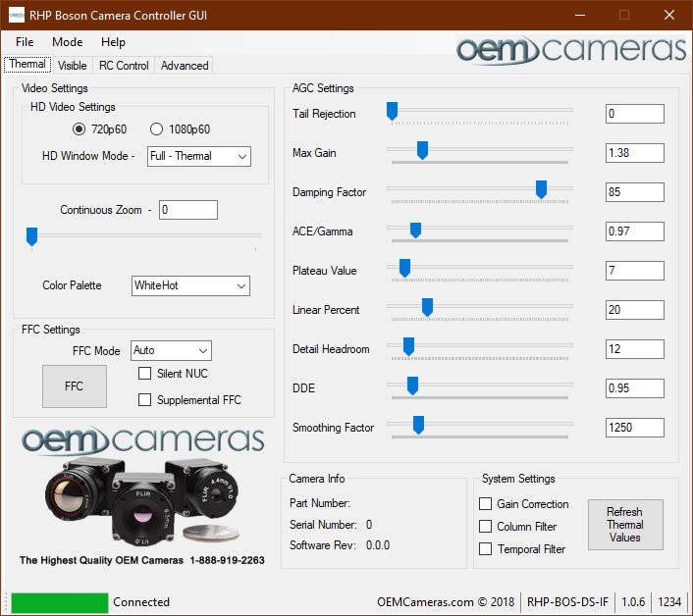Image resolution: width=693 pixels, height=616 pixels.
Task: Click the Damping Factor value field
Action: coord(635,192)
